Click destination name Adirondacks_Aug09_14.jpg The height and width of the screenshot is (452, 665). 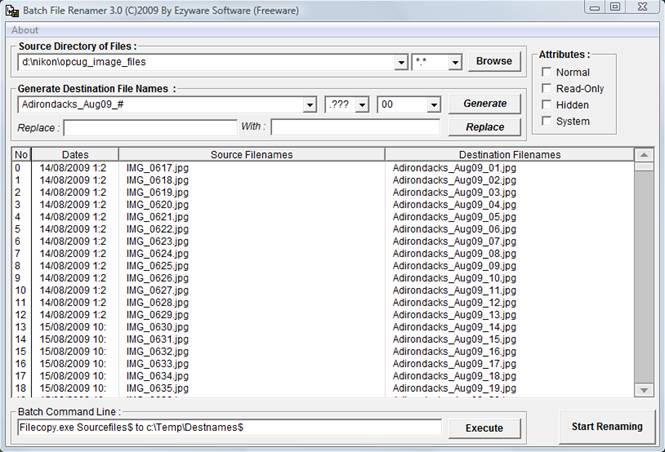click(454, 327)
